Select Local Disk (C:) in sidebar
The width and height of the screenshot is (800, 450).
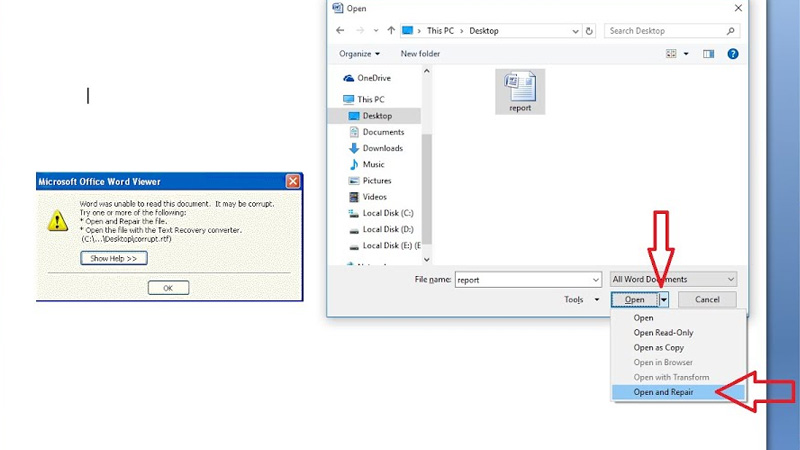[381, 213]
